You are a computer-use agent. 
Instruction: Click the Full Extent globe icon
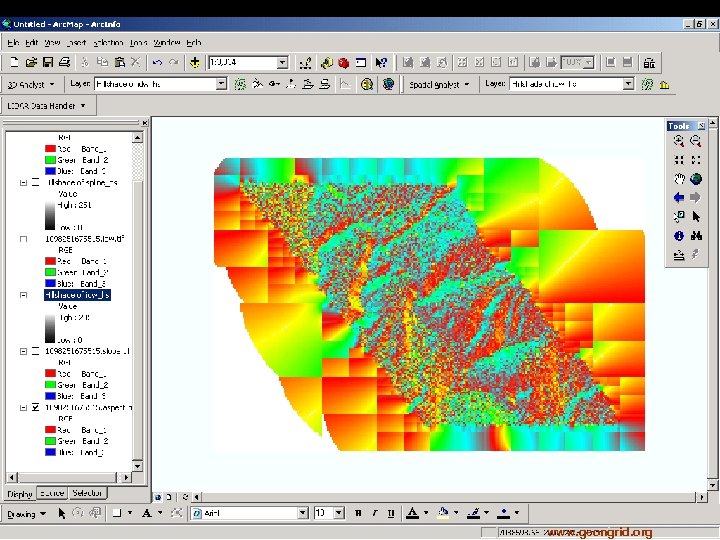(x=696, y=179)
